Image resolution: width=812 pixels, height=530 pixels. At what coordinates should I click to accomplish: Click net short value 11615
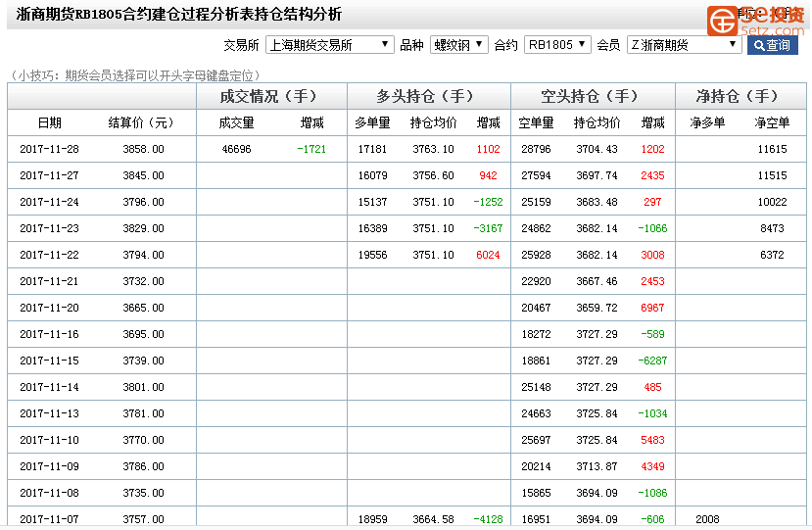coord(772,149)
